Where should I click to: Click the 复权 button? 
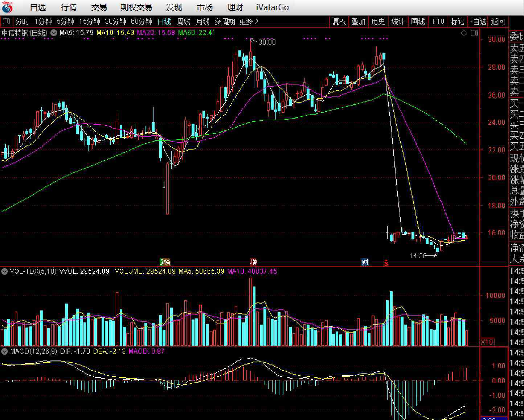click(339, 22)
